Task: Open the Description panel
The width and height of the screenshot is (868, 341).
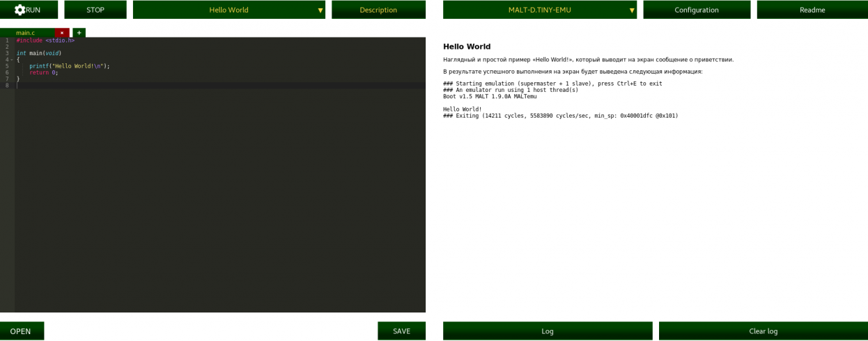Action: (378, 10)
